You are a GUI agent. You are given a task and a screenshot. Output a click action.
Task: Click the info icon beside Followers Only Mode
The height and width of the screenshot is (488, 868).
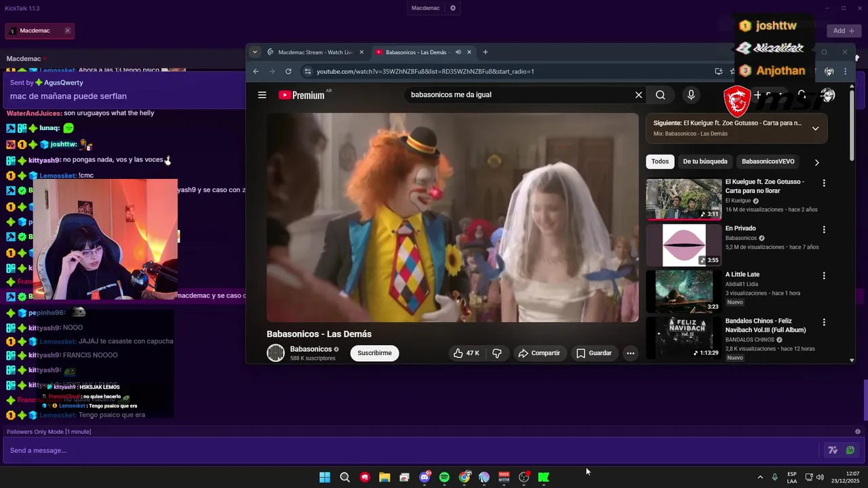click(x=858, y=432)
